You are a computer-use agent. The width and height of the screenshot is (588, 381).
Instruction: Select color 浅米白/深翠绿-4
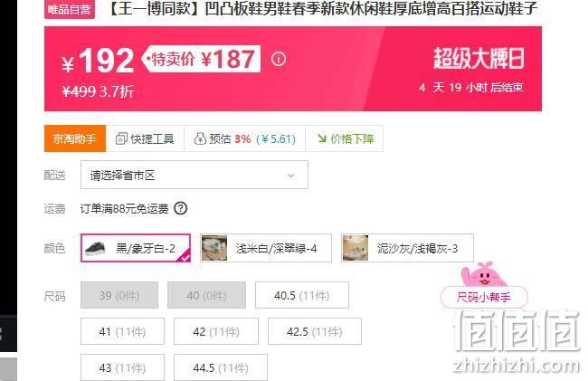pyautogui.click(x=266, y=248)
